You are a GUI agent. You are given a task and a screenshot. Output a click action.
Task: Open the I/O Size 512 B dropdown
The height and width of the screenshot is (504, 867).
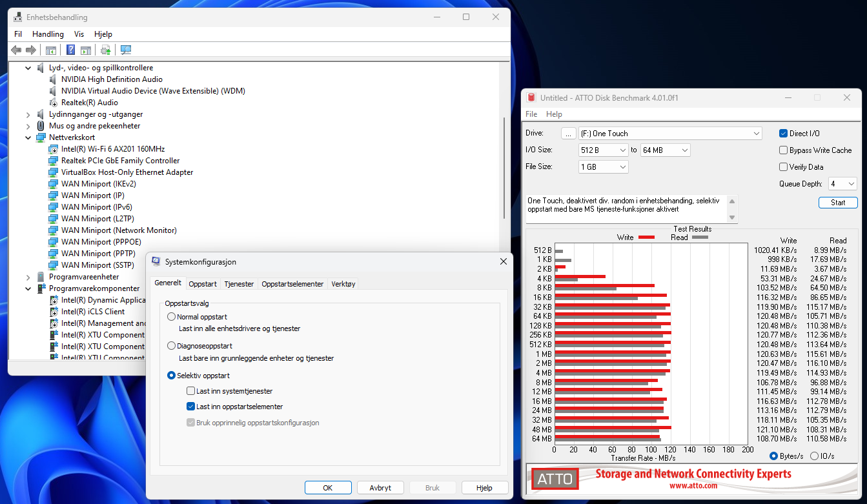click(x=604, y=150)
